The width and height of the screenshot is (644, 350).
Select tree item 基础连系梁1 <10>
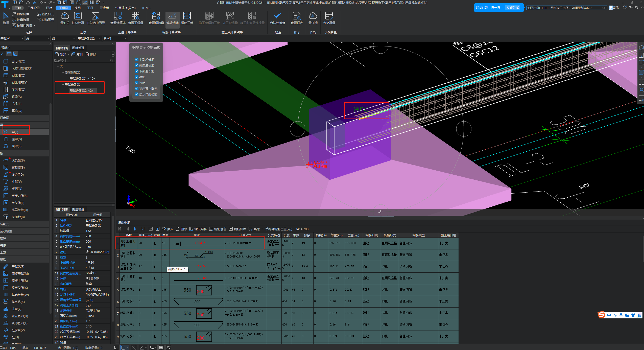[82, 78]
